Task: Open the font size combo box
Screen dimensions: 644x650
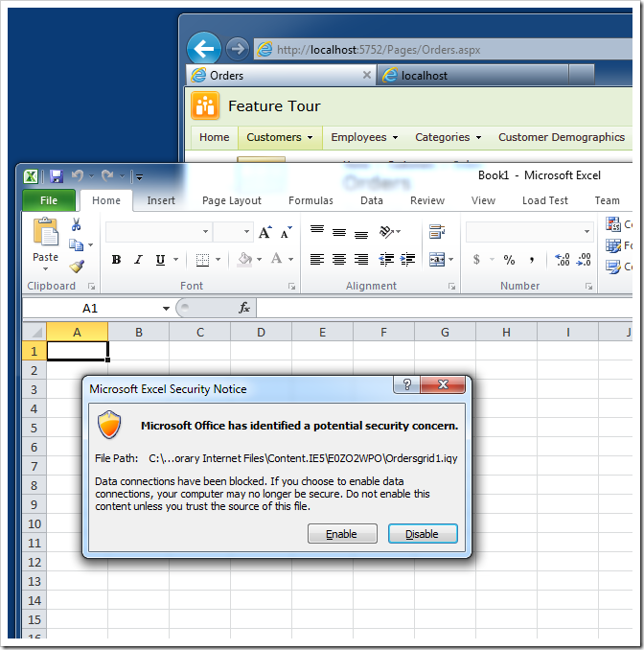Action: click(233, 232)
